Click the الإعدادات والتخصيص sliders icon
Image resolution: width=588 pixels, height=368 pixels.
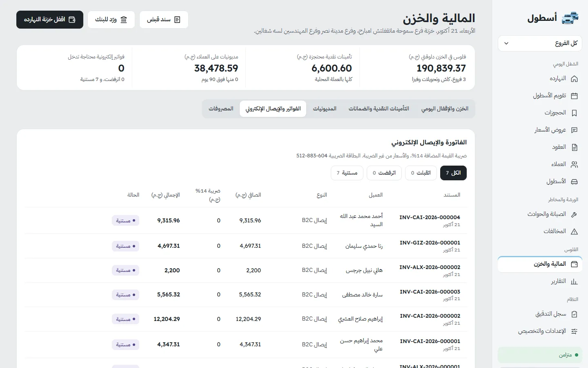tap(574, 331)
